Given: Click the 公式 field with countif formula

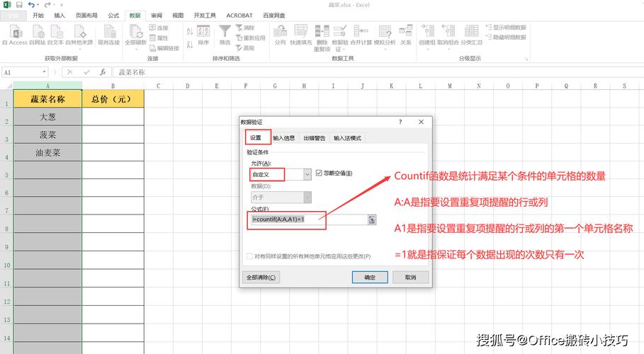Looking at the screenshot, I should (309, 219).
